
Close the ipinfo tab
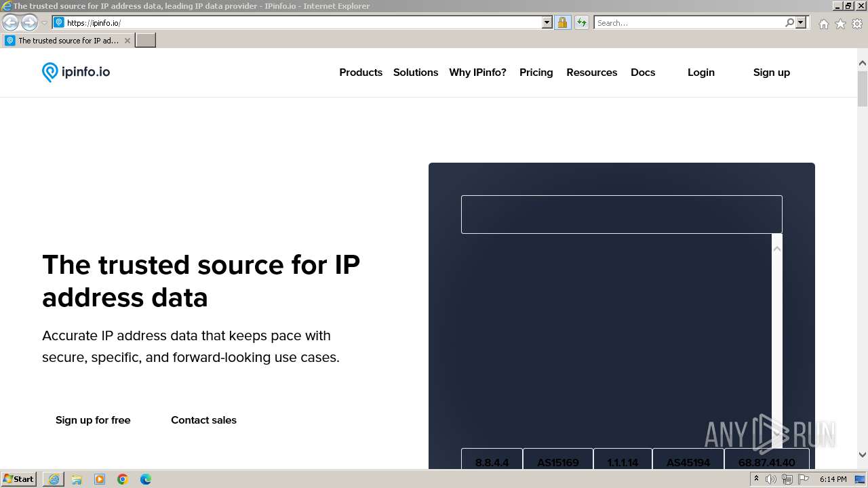127,41
